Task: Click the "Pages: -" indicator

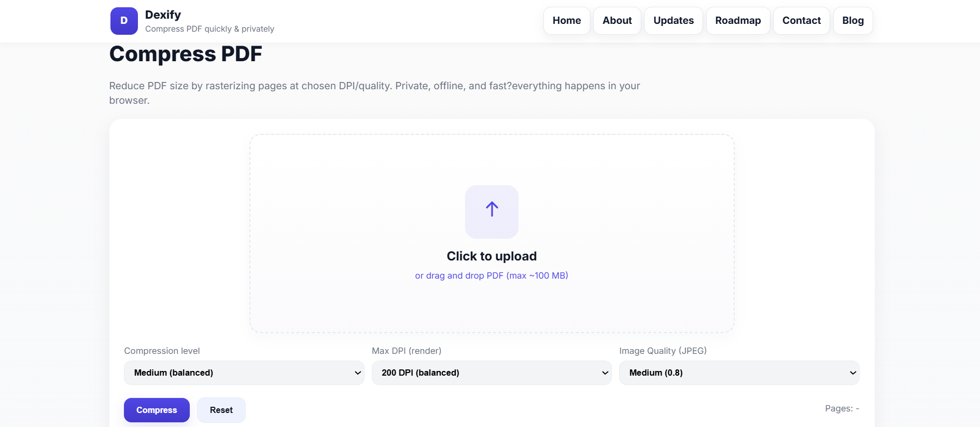Action: pyautogui.click(x=842, y=408)
